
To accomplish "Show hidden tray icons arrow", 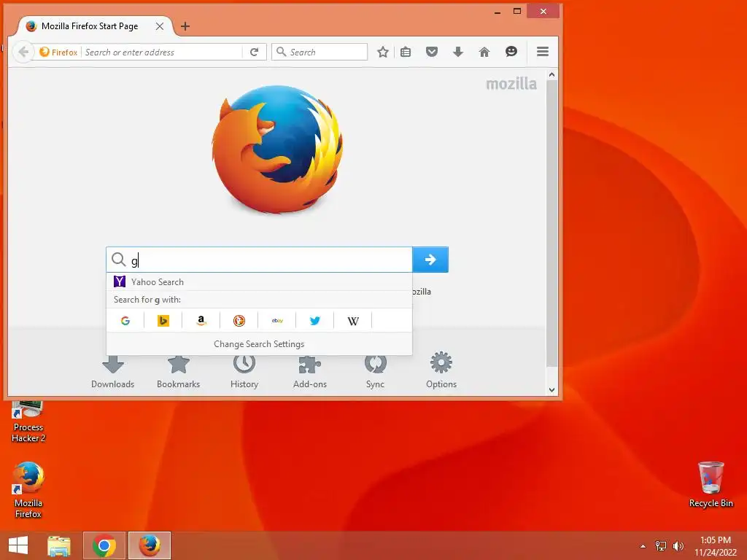I will pyautogui.click(x=643, y=546).
